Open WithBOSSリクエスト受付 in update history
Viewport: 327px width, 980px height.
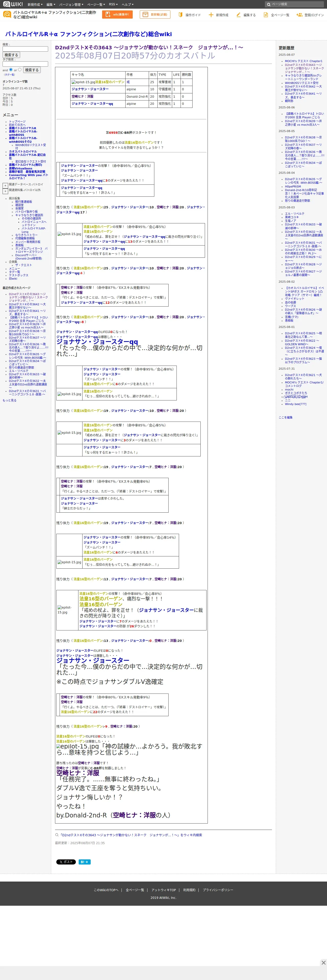tap(302, 83)
